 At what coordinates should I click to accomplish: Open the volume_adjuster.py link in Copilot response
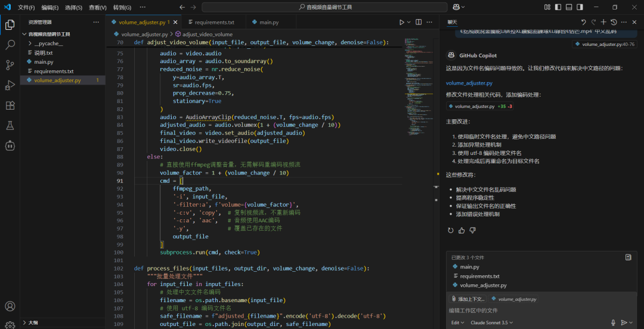[x=469, y=83]
